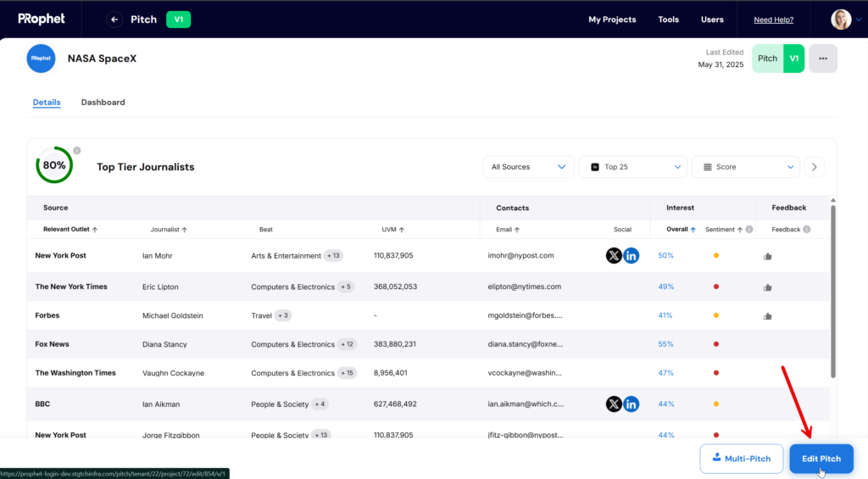The image size is (868, 479).
Task: Click the green V1 badge in header bar
Action: [178, 19]
